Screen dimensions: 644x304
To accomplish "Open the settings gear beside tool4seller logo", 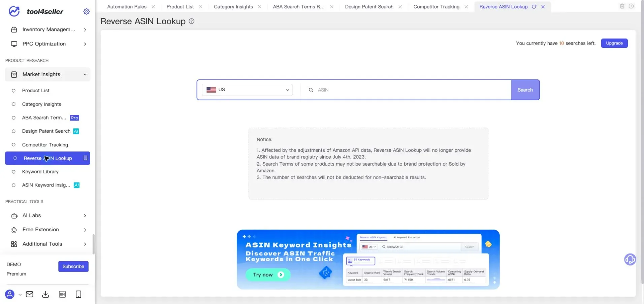I will 87,11.
